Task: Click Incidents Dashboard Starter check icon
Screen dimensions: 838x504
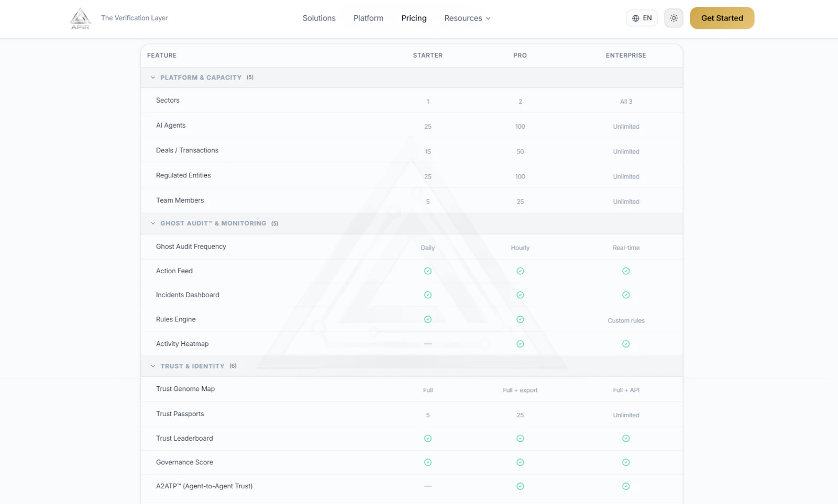Action: (x=428, y=295)
